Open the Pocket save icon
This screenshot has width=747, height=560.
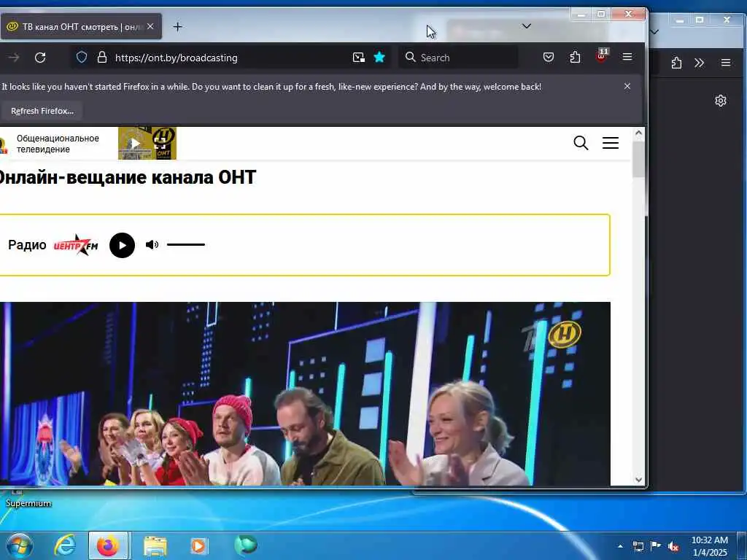point(549,57)
